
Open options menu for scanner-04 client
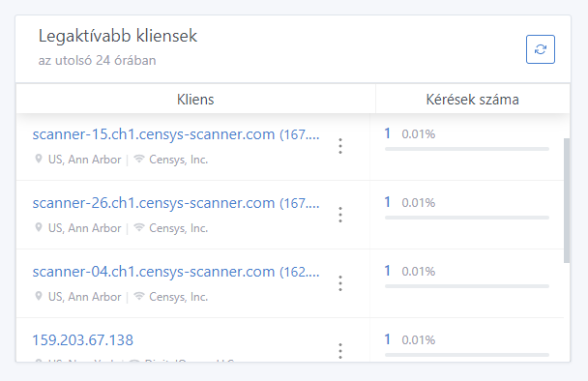point(340,283)
